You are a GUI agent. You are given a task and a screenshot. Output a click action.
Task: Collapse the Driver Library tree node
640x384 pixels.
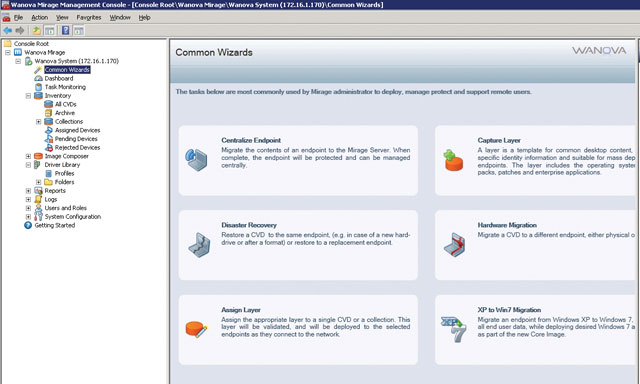[28, 165]
